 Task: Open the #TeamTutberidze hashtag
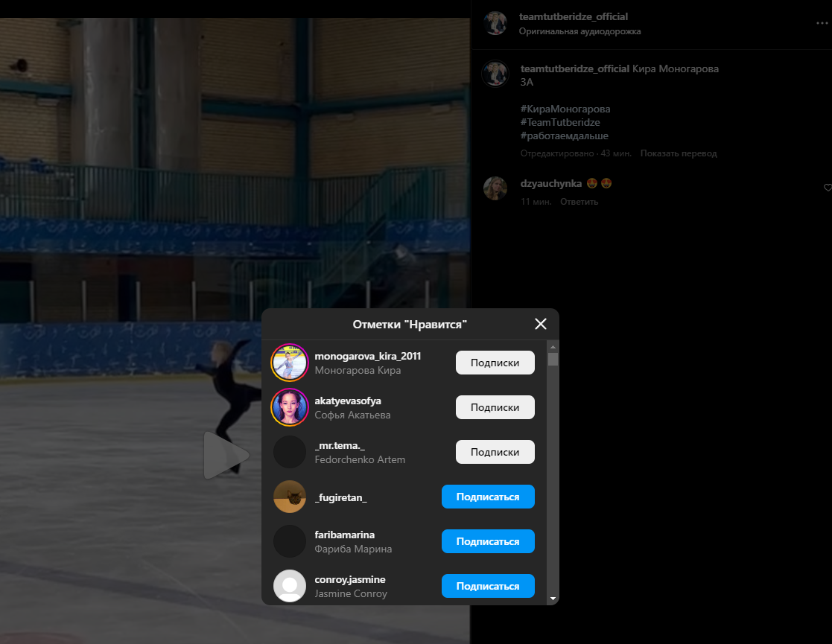560,122
